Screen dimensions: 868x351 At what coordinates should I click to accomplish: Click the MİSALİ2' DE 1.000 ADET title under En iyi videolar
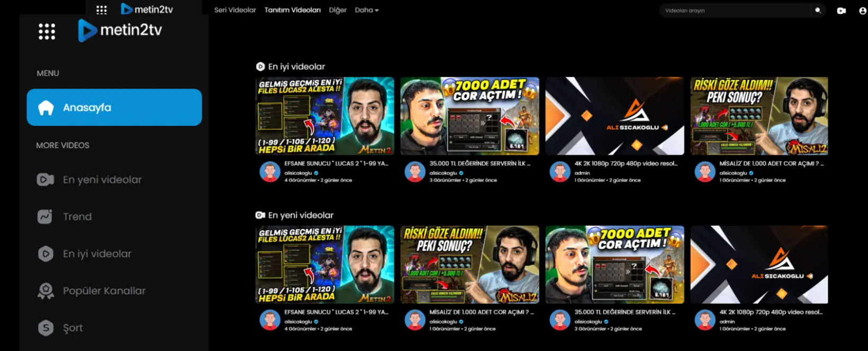[x=772, y=164]
